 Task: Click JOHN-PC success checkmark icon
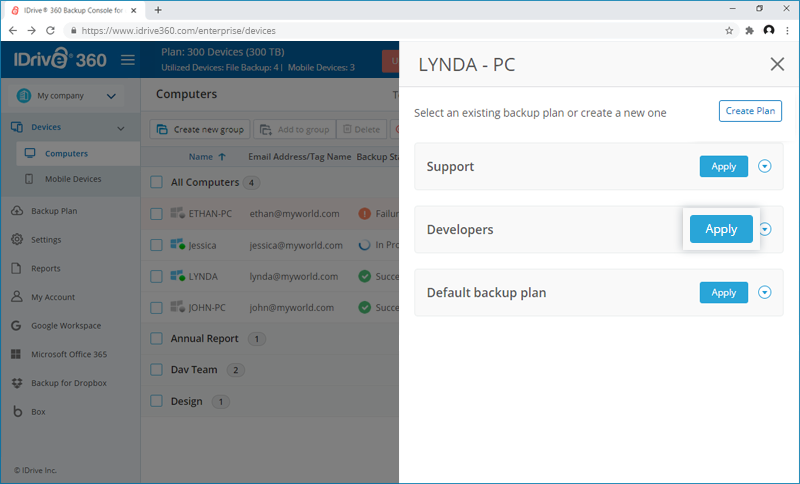pos(364,308)
